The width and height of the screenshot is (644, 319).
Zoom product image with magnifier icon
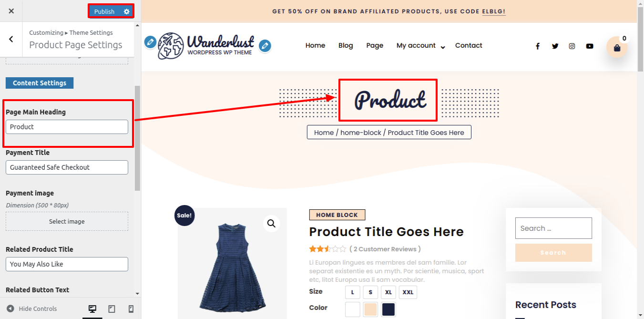tap(271, 223)
